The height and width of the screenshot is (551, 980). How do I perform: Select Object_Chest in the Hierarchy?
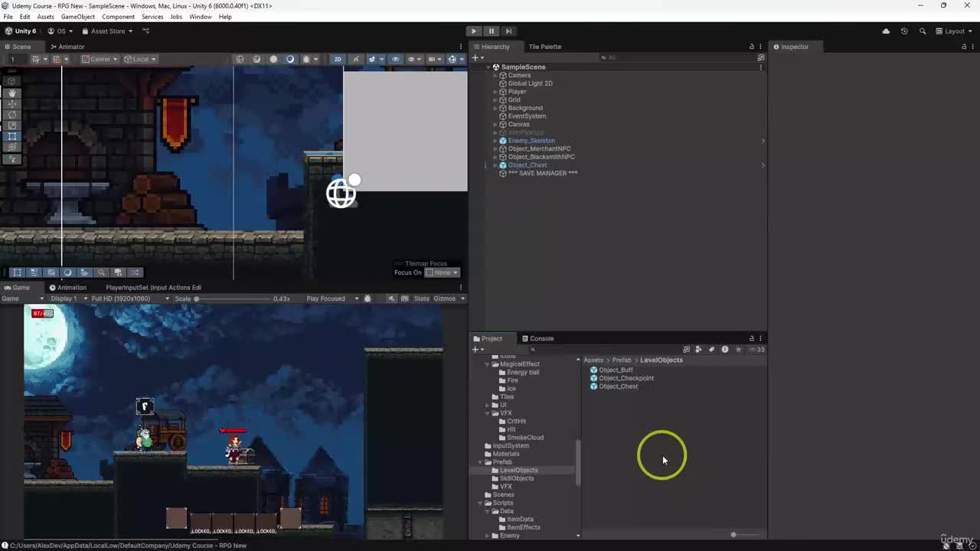point(528,165)
